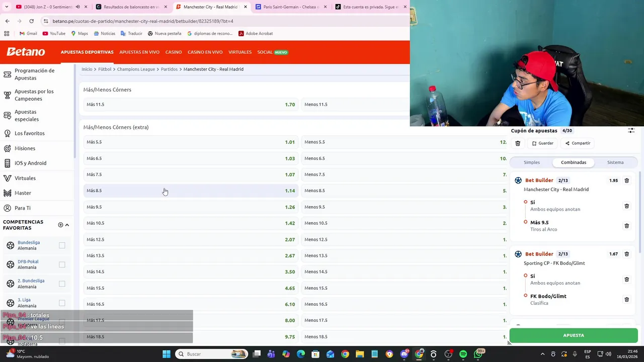
Task: Check the Bundesliga Alemania checkbox
Action: (x=62, y=245)
